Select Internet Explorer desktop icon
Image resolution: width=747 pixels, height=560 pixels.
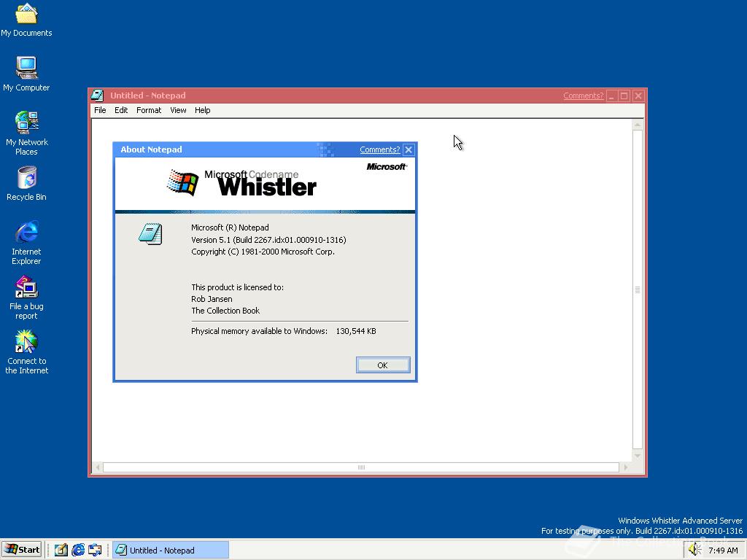click(x=26, y=242)
